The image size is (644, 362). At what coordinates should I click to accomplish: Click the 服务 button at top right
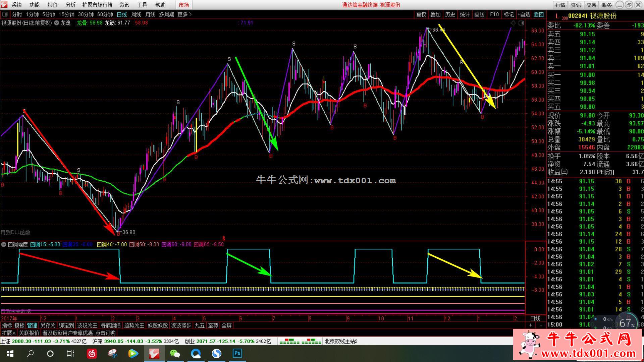[x=606, y=5]
